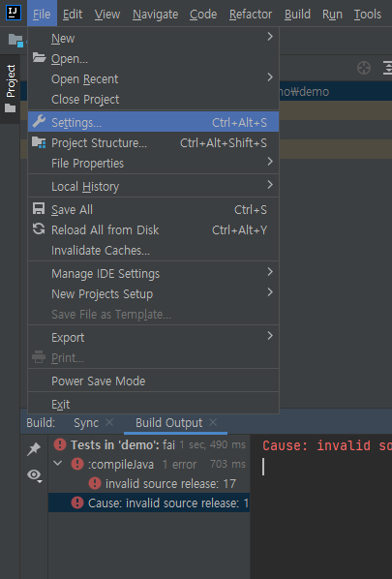Click the floppy disk Save All icon

[x=39, y=208]
